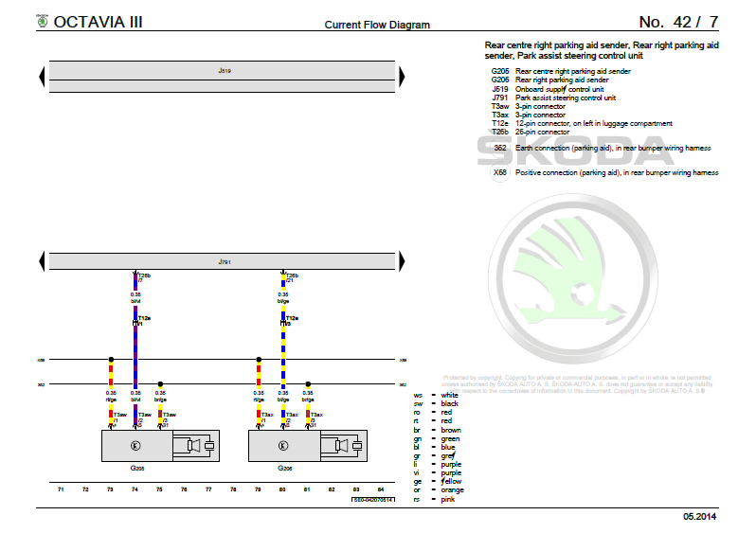The width and height of the screenshot is (756, 533).
Task: Click the T26b /7 connector pin label
Action: [x=144, y=278]
